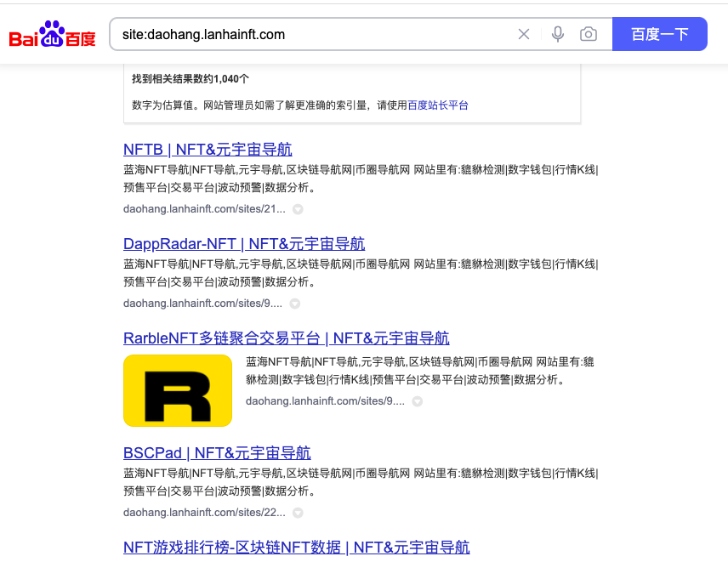
Task: Expand the dropdown arrow beside daohang.lanhainft.com/sites/22...
Action: (298, 513)
